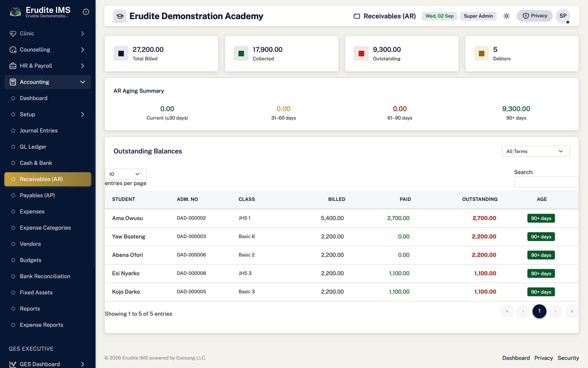This screenshot has height=368, width=588.
Task: Open Expense Reports menu item
Action: [x=48, y=325]
